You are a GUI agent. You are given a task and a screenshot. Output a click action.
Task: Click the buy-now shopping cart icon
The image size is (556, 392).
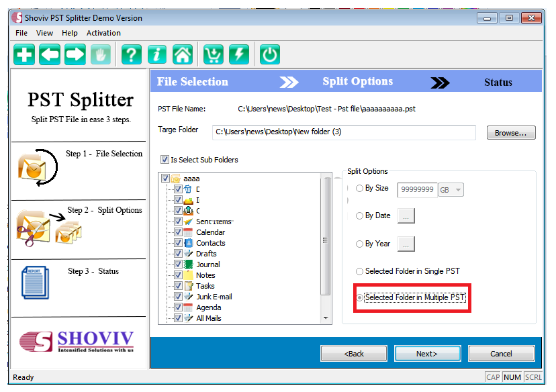213,54
